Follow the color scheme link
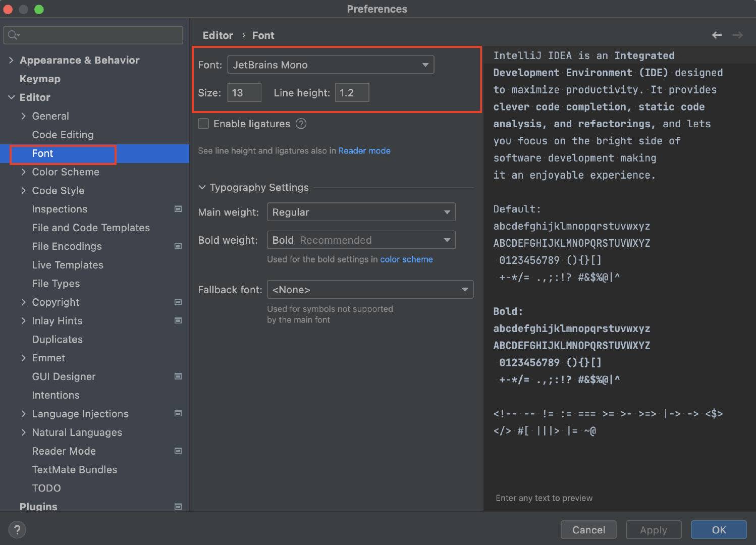The width and height of the screenshot is (756, 545). (406, 259)
